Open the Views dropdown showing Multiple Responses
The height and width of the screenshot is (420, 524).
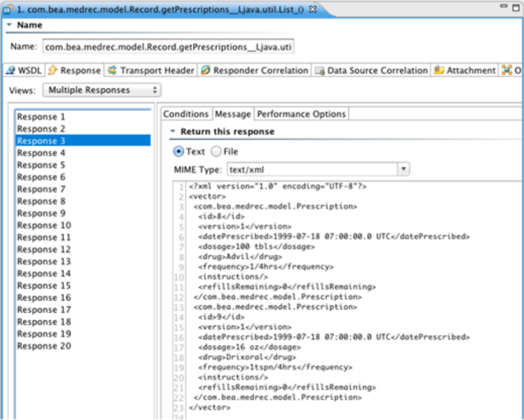point(102,90)
